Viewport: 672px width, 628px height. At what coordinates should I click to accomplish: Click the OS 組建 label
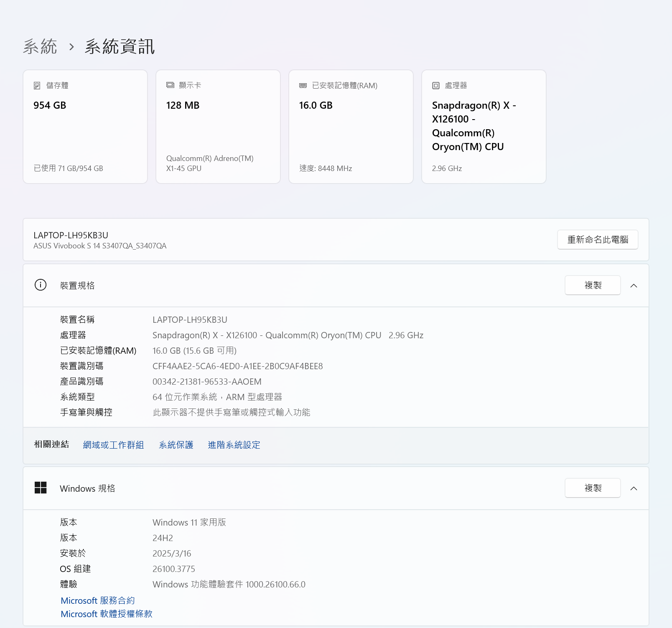[x=75, y=569]
